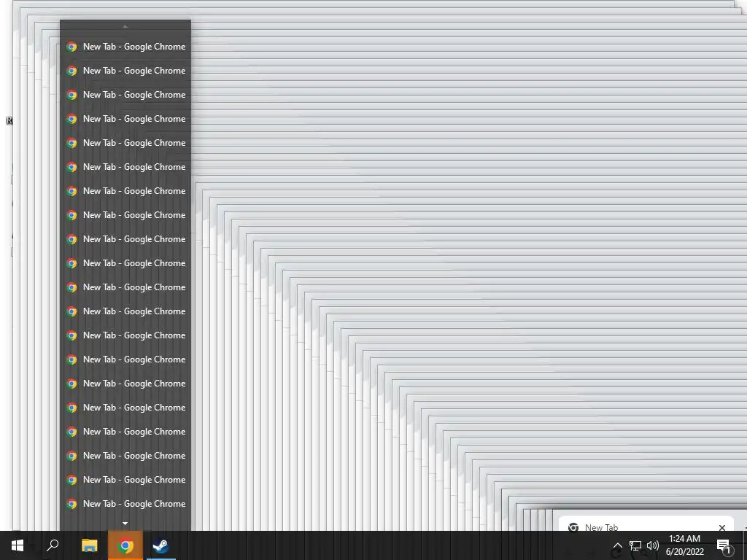
Task: Open network status tray icon
Action: point(635,545)
